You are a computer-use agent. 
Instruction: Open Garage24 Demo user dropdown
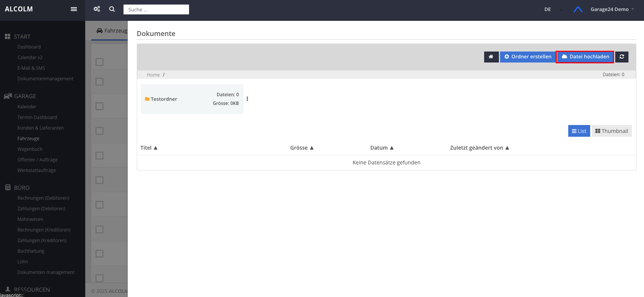612,9
